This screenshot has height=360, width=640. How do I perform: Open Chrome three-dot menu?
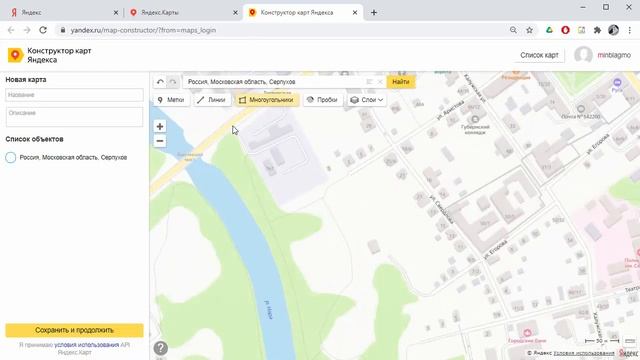(x=630, y=30)
